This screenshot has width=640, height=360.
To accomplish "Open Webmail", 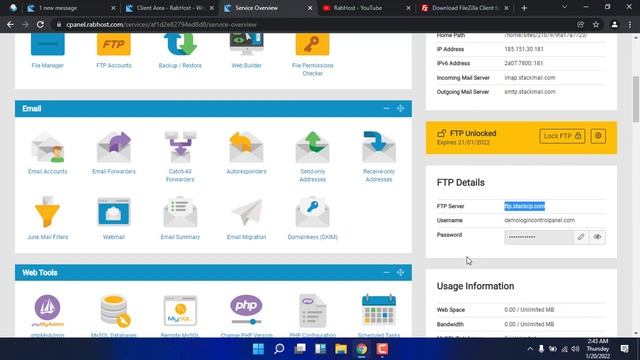I will pyautogui.click(x=113, y=218).
